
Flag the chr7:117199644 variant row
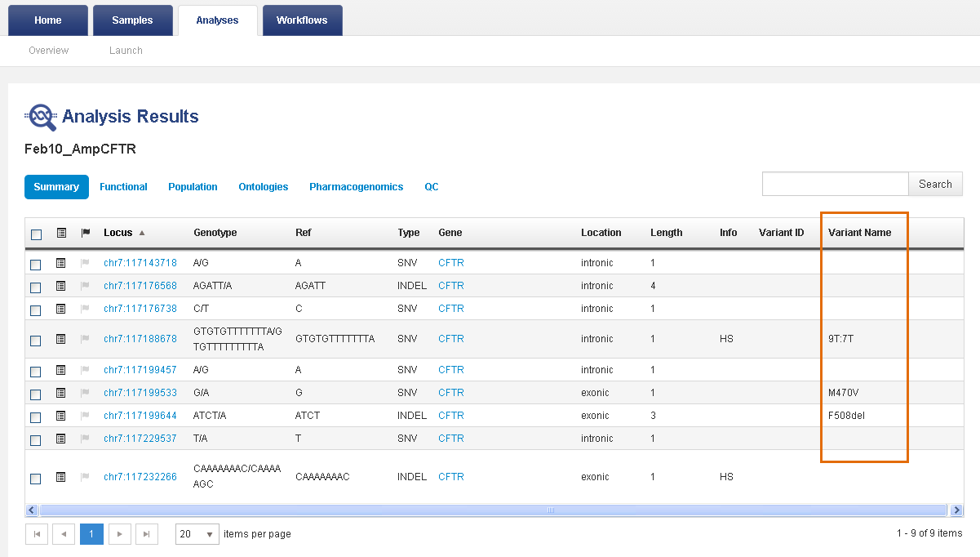coord(85,416)
